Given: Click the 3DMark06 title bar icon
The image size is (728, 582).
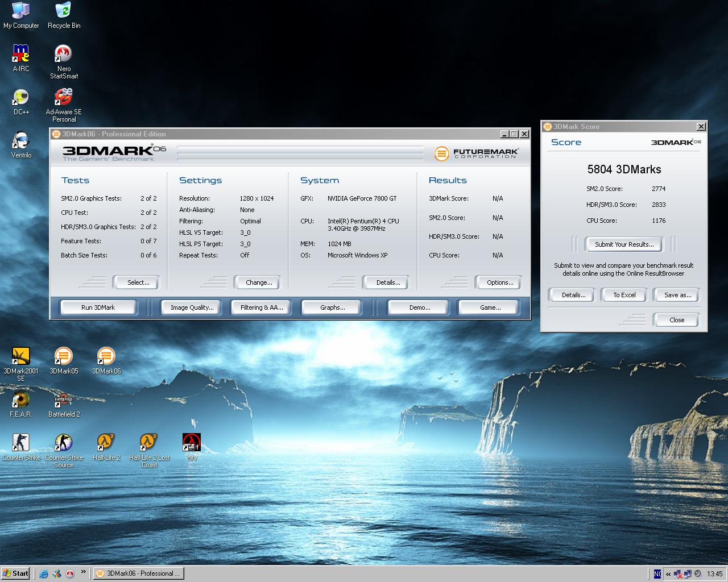Looking at the screenshot, I should pyautogui.click(x=56, y=134).
